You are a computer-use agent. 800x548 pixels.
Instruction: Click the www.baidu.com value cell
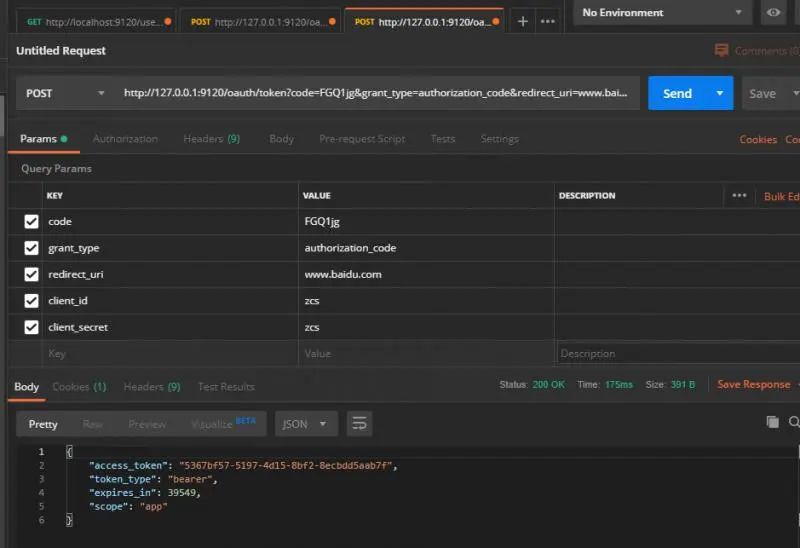pyautogui.click(x=426, y=275)
